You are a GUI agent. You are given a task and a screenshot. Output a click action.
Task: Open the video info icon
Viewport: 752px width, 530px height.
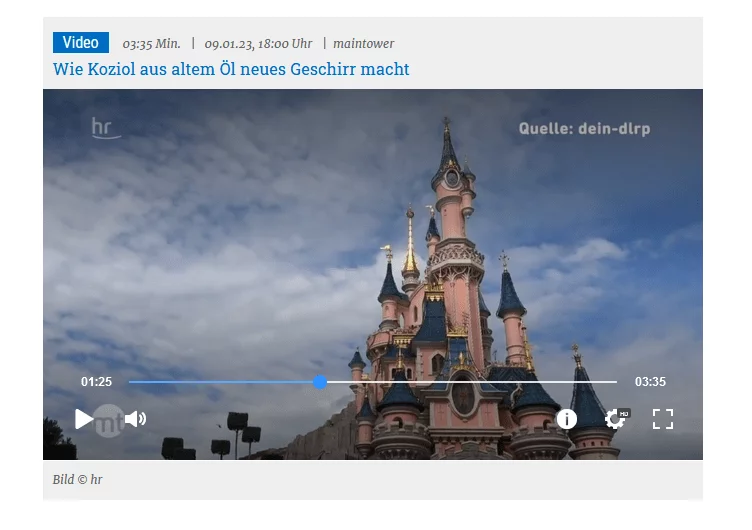[566, 419]
